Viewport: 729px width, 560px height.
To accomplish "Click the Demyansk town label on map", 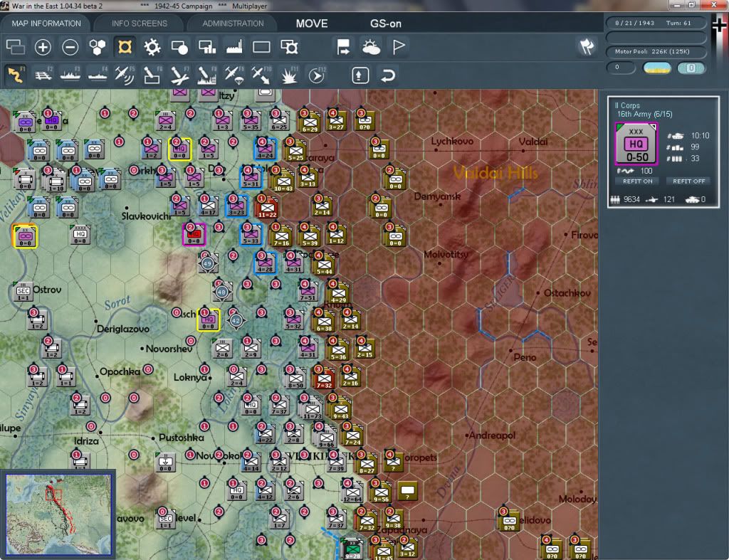I will [x=437, y=196].
